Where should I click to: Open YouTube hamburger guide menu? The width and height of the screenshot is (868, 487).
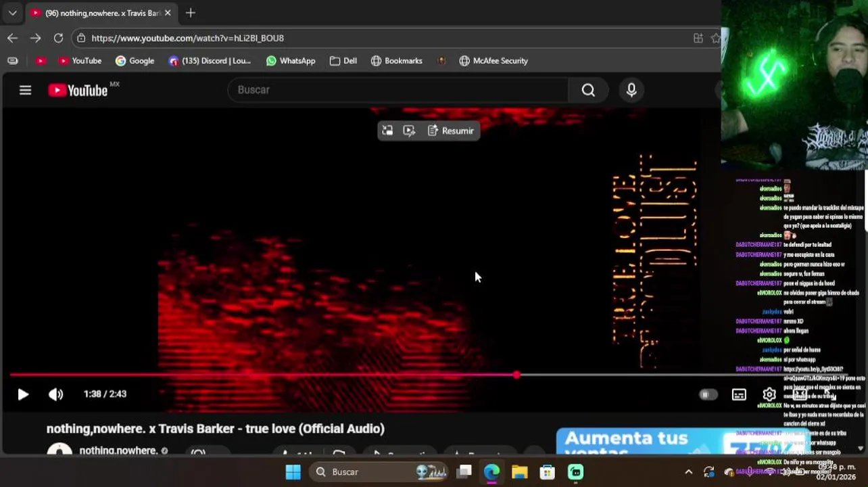coord(25,90)
